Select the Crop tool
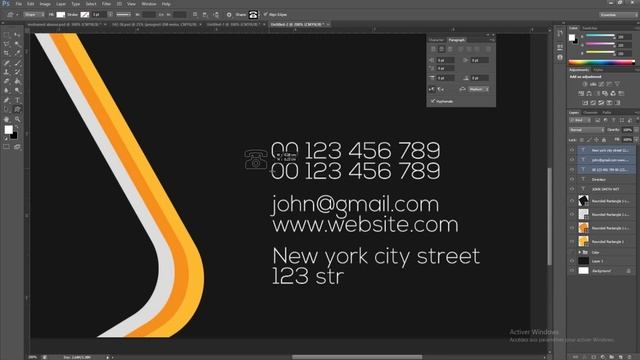Viewport: 640px width, 360px height. click(7, 53)
